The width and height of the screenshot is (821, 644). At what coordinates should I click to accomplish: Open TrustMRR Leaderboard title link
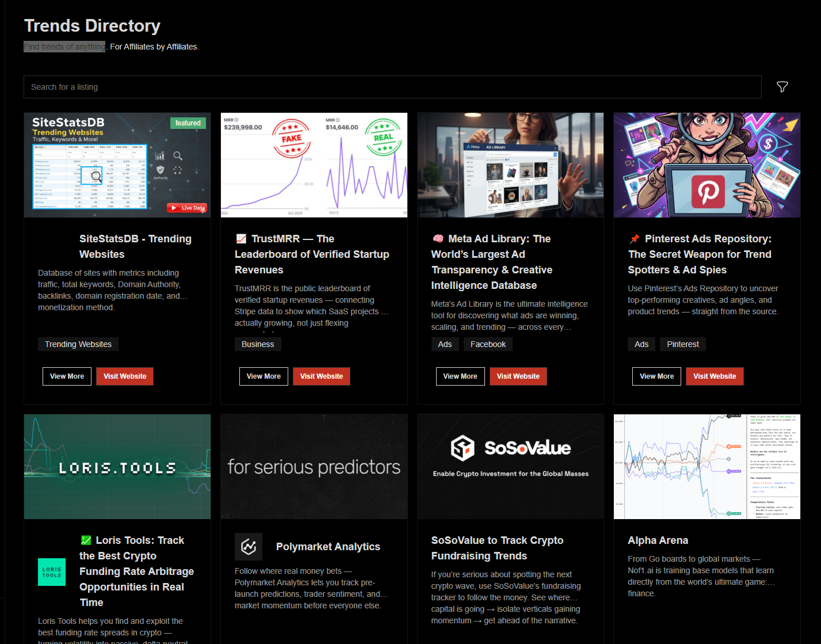[312, 254]
